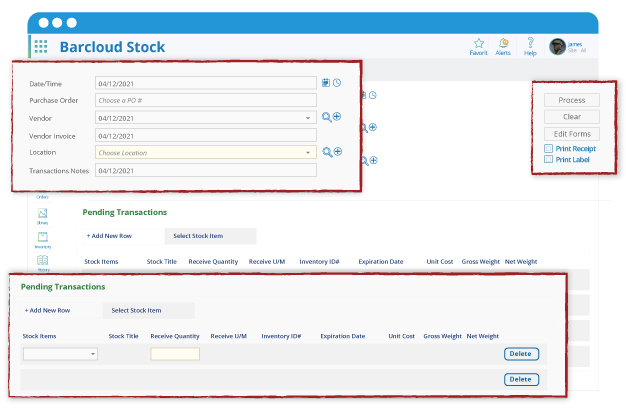Open the Help question mark icon
This screenshot has width=626, height=415.
click(530, 42)
